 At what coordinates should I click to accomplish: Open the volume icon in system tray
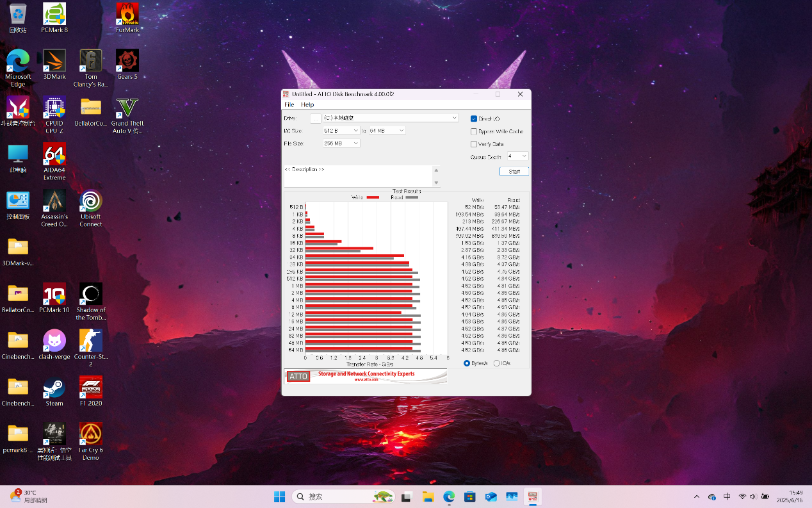(x=753, y=496)
